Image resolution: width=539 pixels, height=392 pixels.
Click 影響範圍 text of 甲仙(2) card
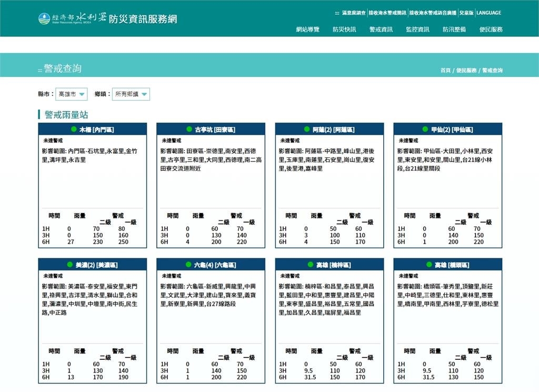(445, 160)
